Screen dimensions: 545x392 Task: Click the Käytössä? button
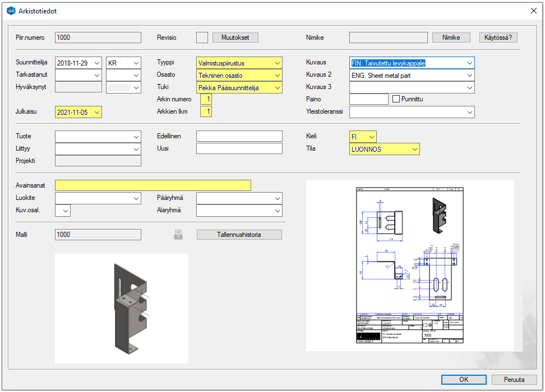click(498, 38)
